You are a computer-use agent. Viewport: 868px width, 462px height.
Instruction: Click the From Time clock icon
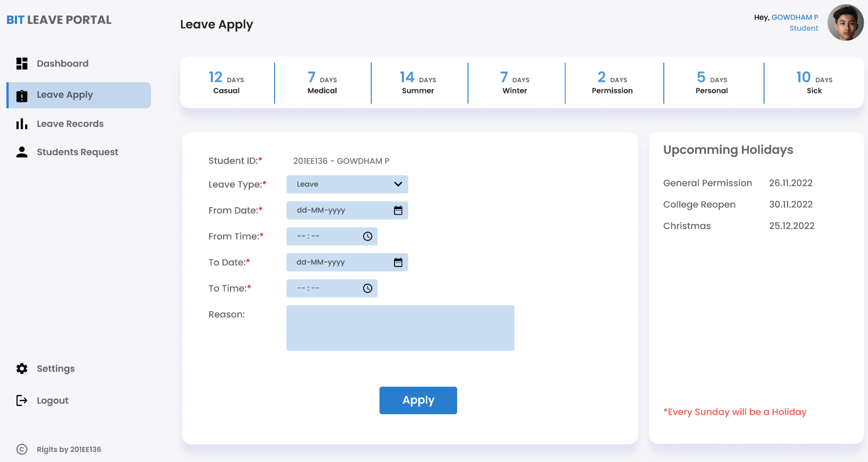[367, 236]
